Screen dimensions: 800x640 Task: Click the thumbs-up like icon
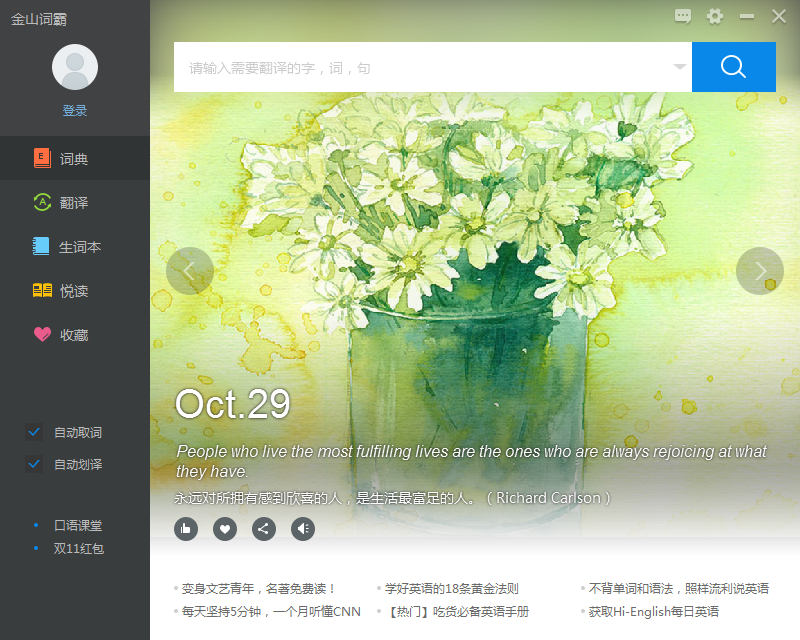coord(186,529)
